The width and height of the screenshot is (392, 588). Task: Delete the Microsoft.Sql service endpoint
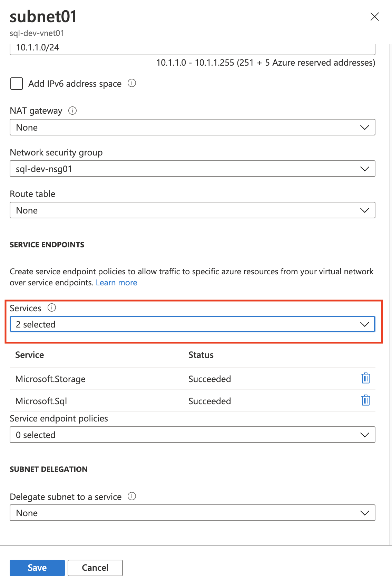click(x=365, y=400)
